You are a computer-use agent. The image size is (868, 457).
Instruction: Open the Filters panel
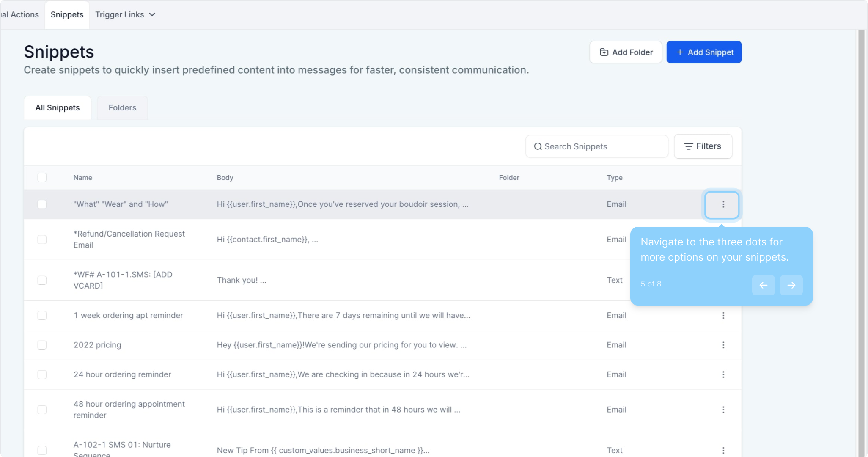click(x=703, y=146)
